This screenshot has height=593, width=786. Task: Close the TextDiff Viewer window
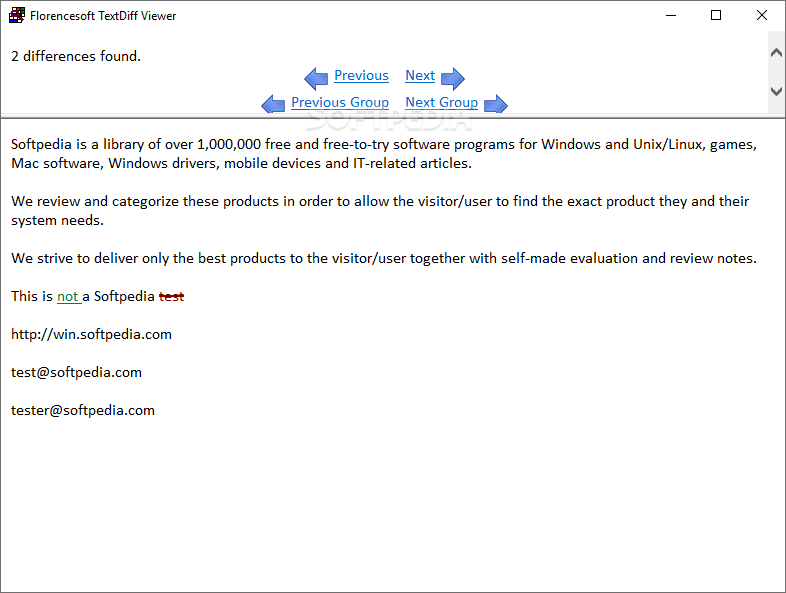tap(761, 16)
